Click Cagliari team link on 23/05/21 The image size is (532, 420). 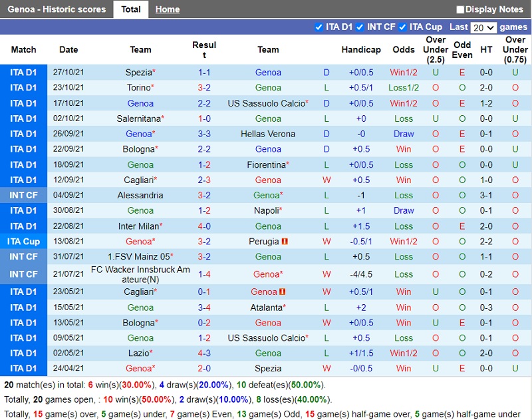[x=138, y=292]
